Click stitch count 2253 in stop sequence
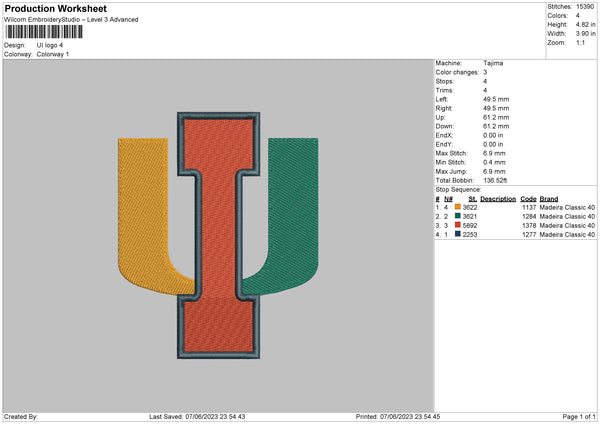The image size is (600, 424). pos(470,235)
